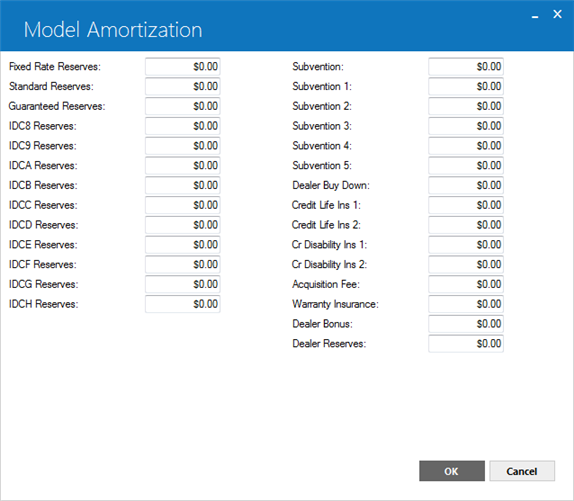Close the Model Amortization dialog
574x501 pixels.
[557, 14]
